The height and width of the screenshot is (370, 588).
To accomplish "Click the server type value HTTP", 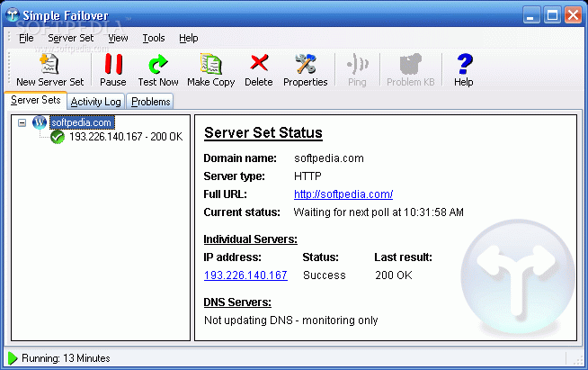I will (x=307, y=176).
